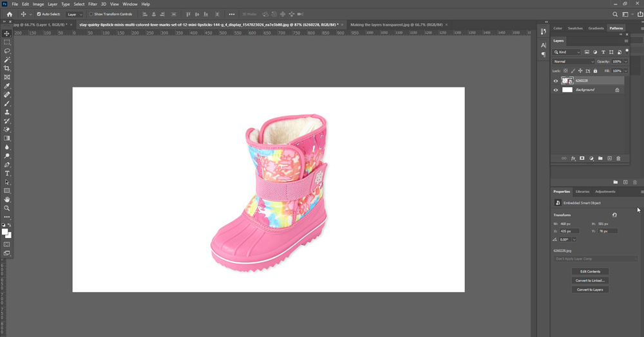The width and height of the screenshot is (644, 337).
Task: Select the Dodge tool
Action: (7, 156)
